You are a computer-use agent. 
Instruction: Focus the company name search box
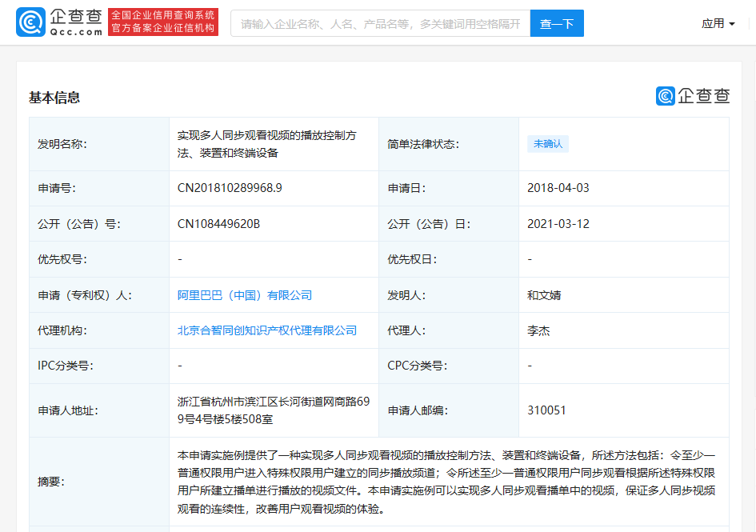[x=380, y=24]
